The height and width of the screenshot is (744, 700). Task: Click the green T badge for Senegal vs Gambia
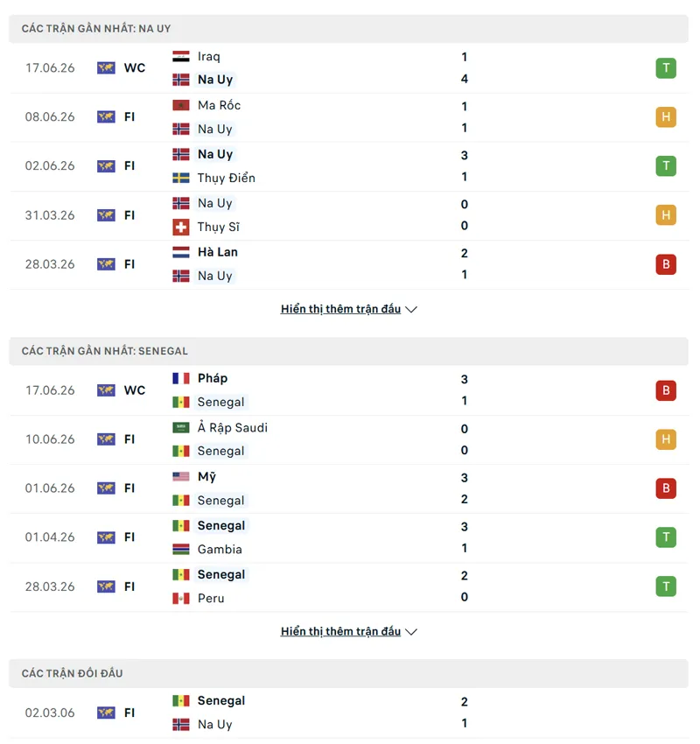[665, 537]
